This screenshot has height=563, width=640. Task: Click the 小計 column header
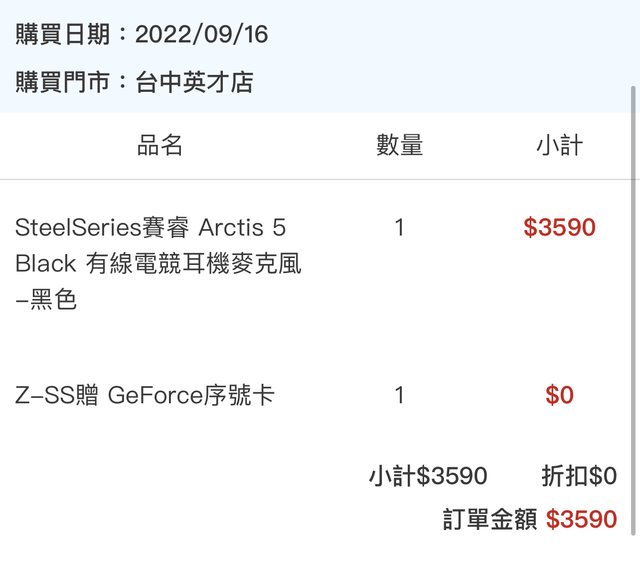[560, 145]
